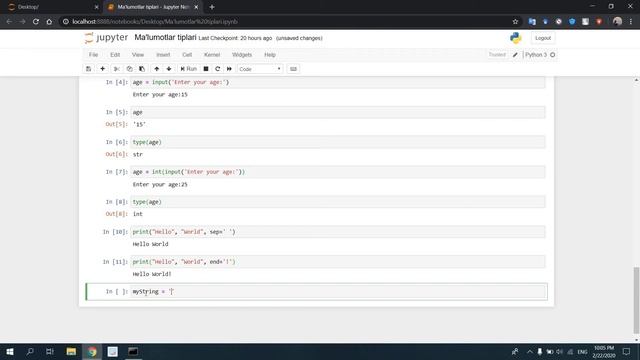640x360 pixels.
Task: Click cell In [11] print with end='!'
Action: (x=338, y=262)
